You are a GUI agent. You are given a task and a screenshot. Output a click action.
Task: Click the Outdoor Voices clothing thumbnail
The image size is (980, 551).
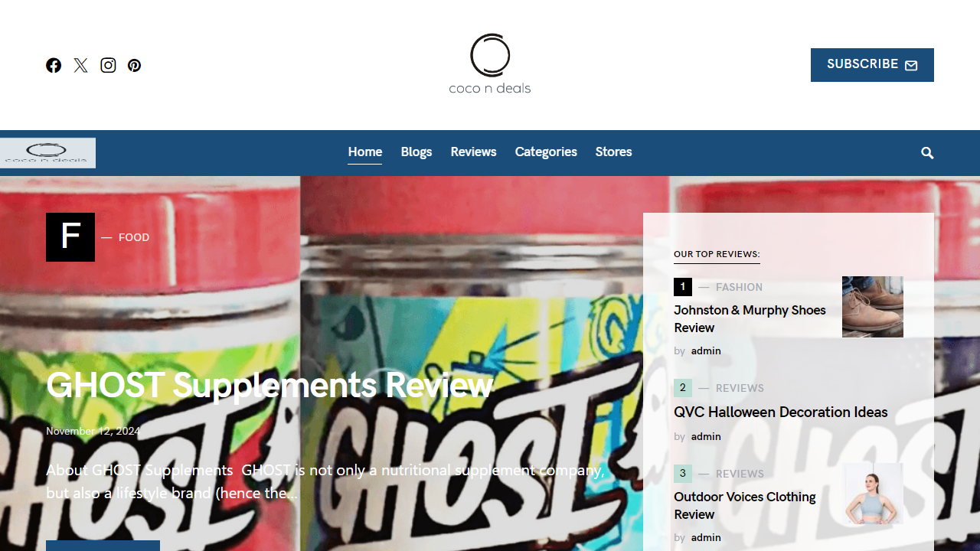tap(873, 494)
